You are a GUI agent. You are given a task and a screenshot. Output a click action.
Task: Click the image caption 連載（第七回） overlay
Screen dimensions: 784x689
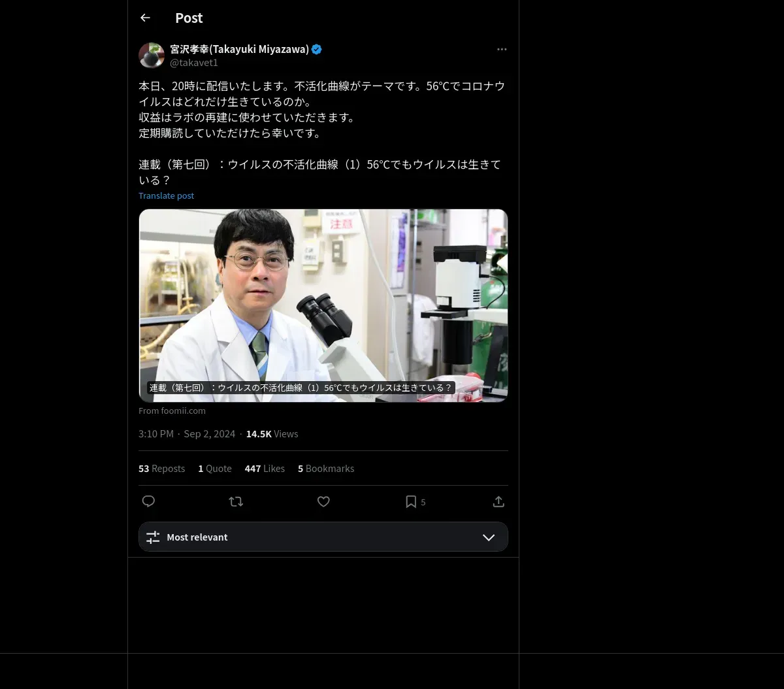pyautogui.click(x=301, y=388)
